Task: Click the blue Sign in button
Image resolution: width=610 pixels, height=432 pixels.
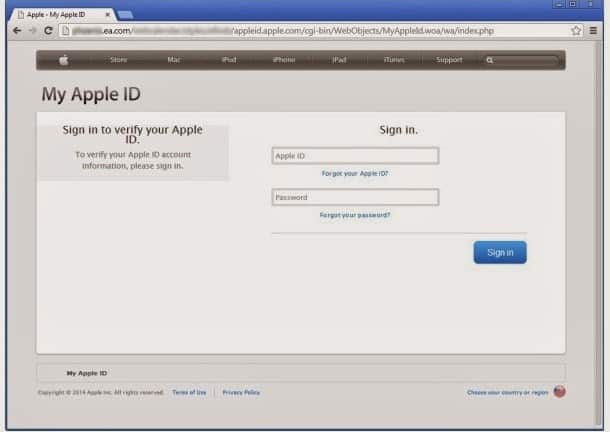Action: [500, 252]
